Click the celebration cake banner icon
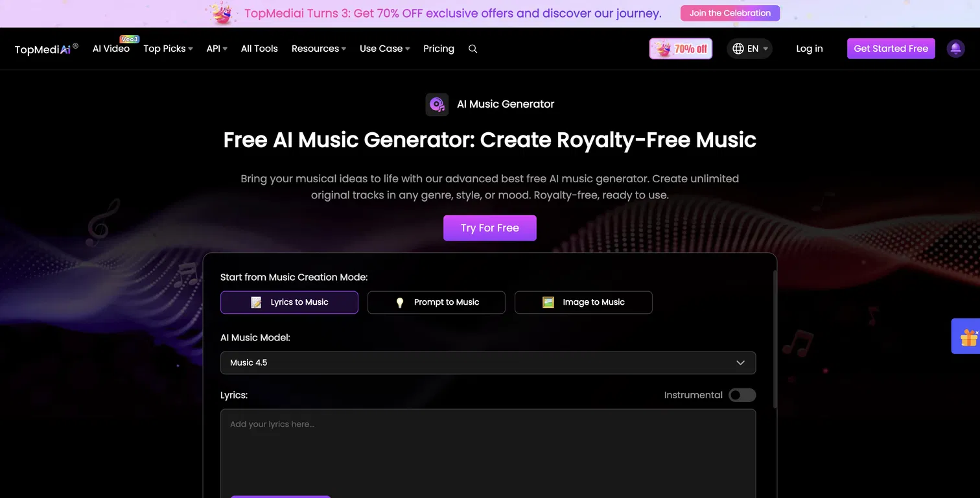This screenshot has height=498, width=980. point(222,12)
